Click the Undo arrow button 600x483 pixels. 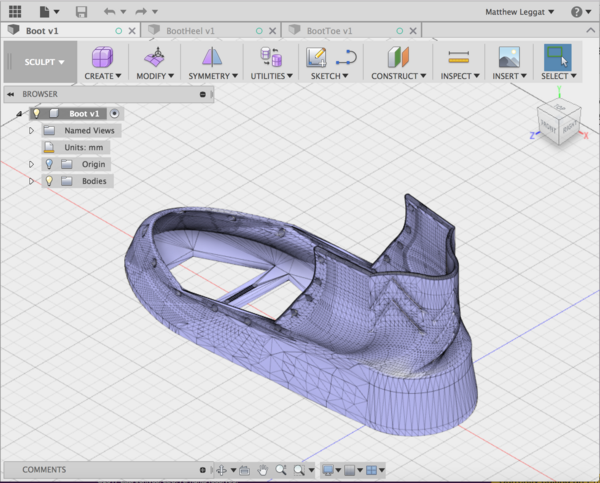pos(109,12)
